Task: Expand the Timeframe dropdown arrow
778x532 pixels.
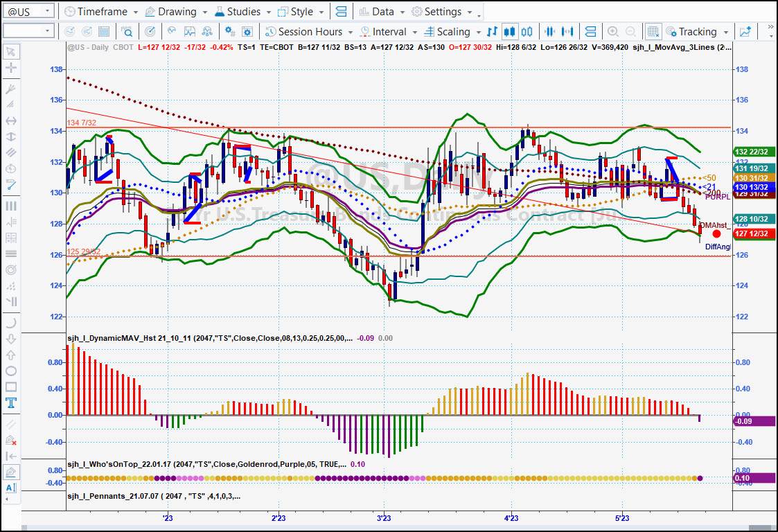Action: [x=136, y=12]
